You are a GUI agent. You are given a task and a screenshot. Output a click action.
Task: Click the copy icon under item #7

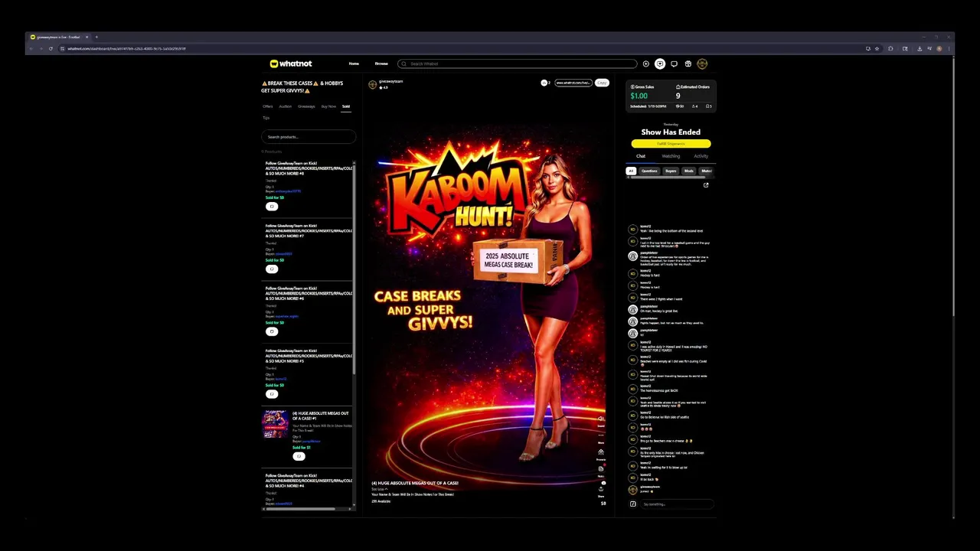tap(271, 269)
